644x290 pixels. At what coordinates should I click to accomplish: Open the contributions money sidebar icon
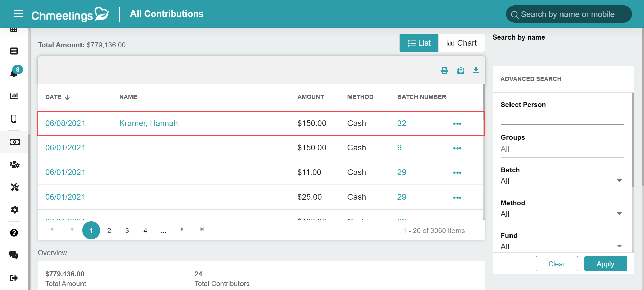(x=14, y=142)
